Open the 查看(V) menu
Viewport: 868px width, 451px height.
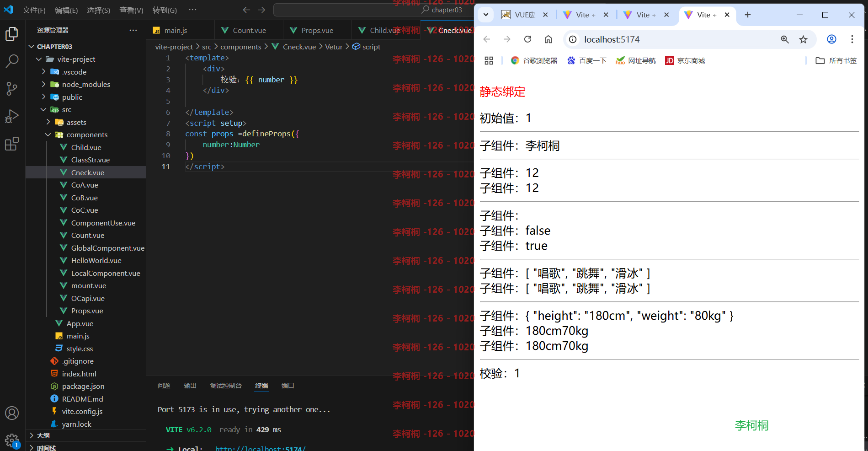tap(131, 10)
